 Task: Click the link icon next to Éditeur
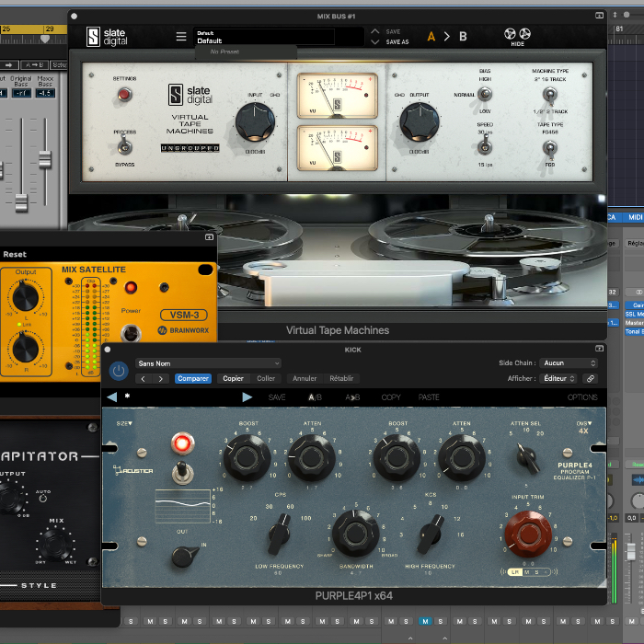click(591, 378)
